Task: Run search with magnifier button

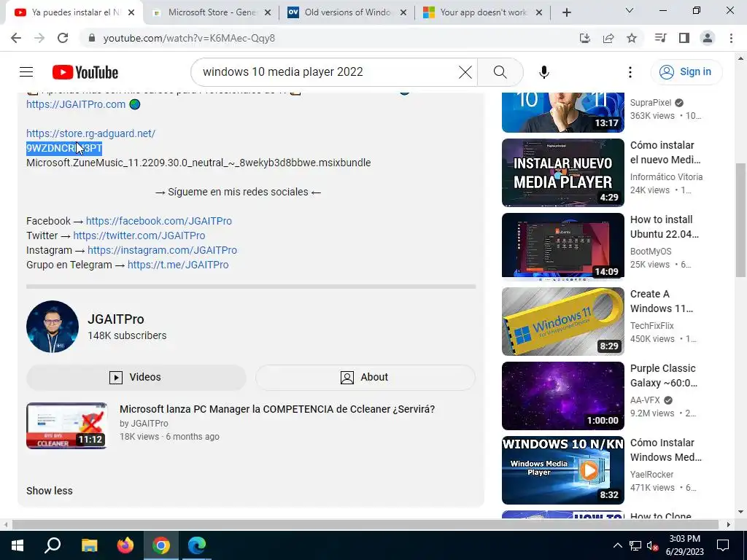Action: click(x=500, y=72)
